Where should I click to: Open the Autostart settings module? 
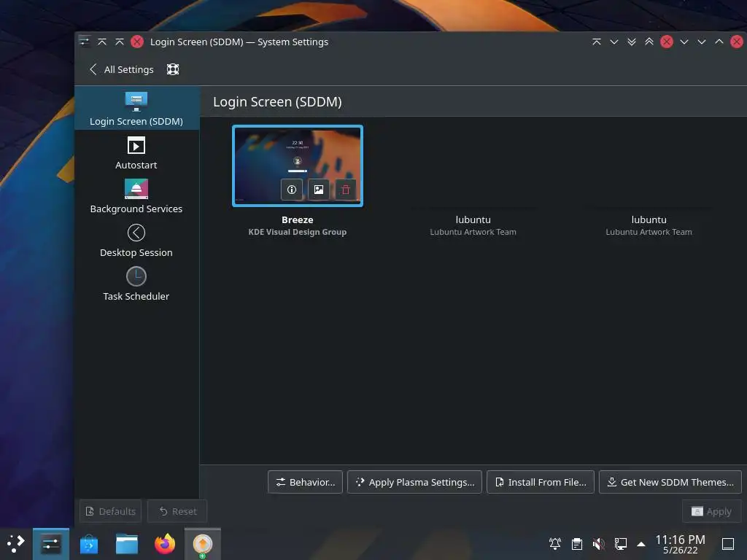tap(136, 153)
